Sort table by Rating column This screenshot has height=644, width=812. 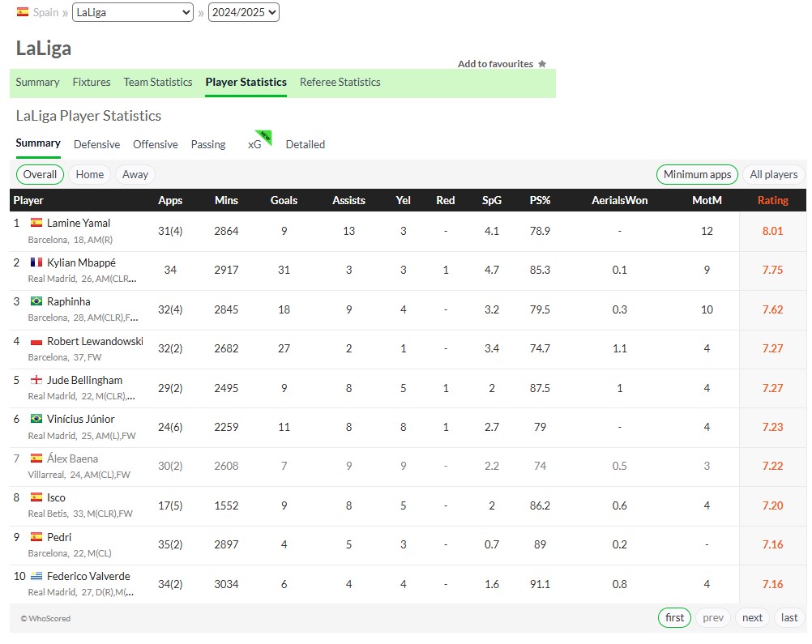[x=772, y=200]
